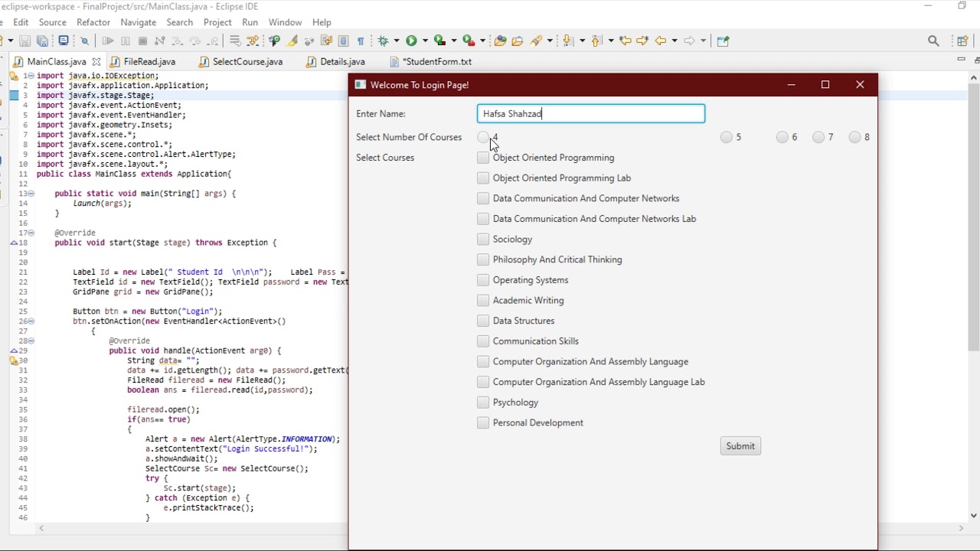This screenshot has height=551, width=980.
Task: Select the 8 courses radio button
Action: pos(854,138)
